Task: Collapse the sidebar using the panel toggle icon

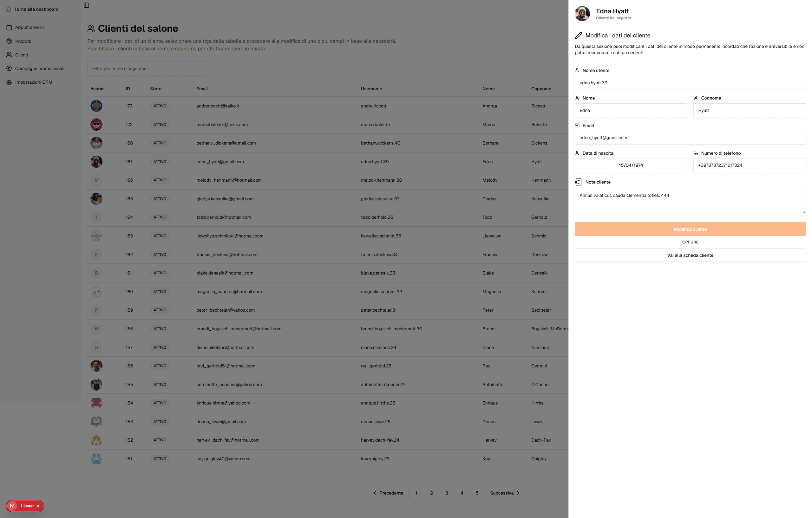Action: point(86,5)
